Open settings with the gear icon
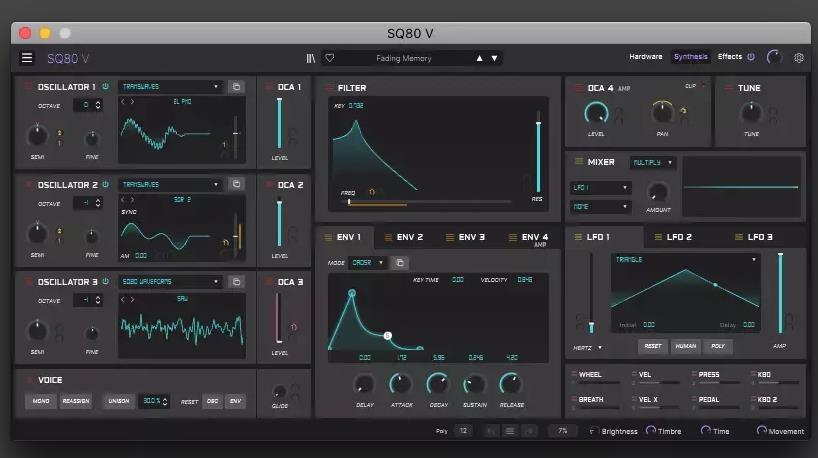The image size is (818, 458). tap(798, 58)
